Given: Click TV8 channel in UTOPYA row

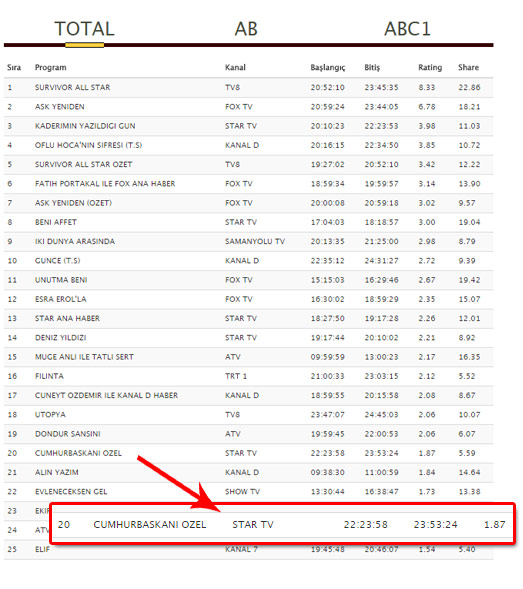Looking at the screenshot, I should (x=232, y=415).
